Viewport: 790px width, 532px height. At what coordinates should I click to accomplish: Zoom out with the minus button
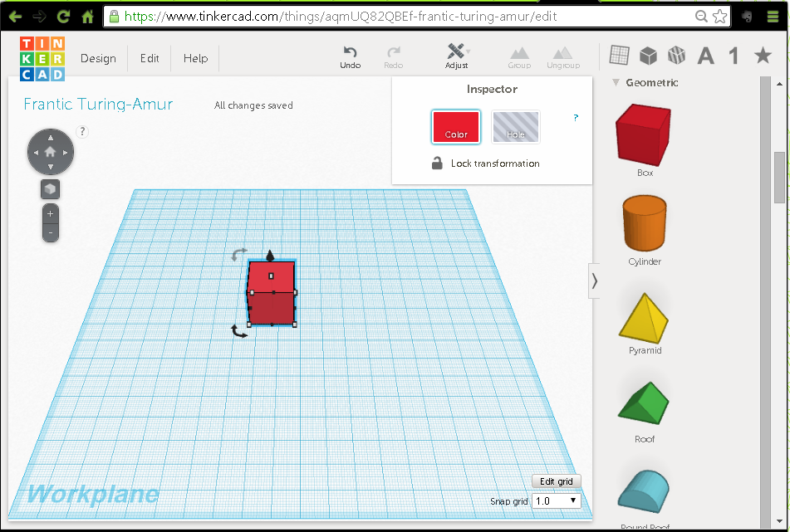[51, 233]
